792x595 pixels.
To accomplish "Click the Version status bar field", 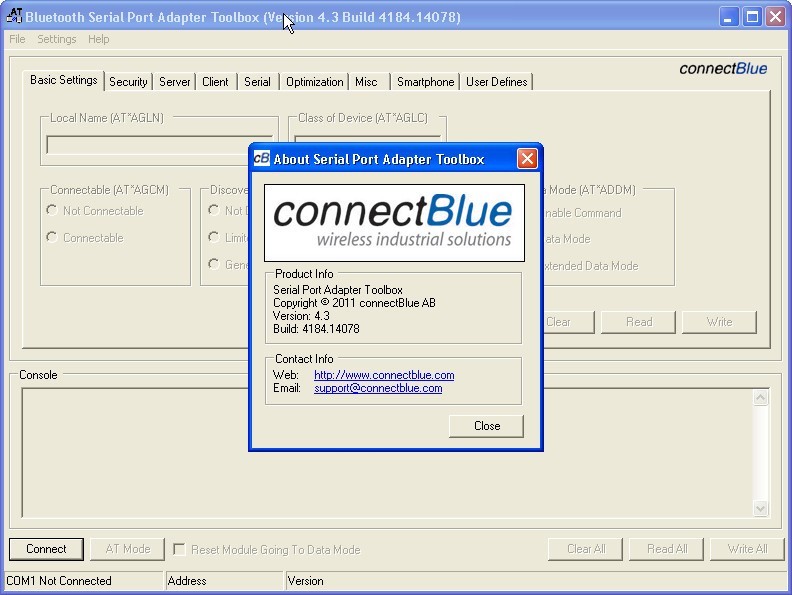I will [535, 581].
